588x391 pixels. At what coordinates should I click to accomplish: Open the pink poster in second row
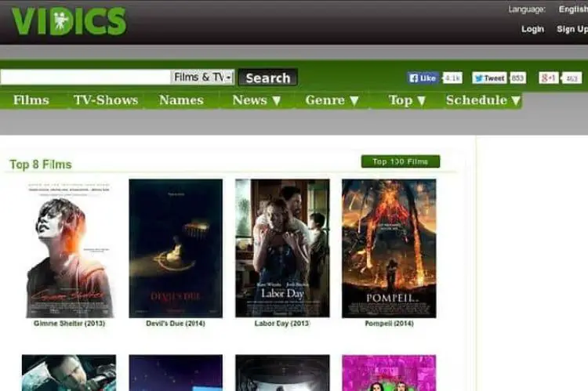389,373
